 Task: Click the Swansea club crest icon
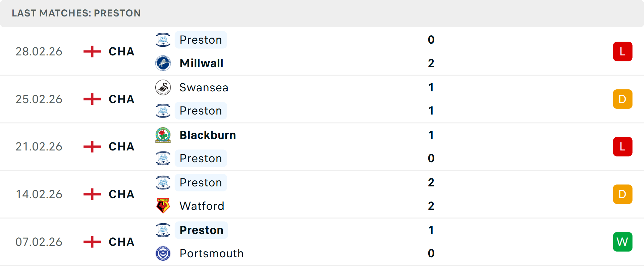tap(163, 87)
